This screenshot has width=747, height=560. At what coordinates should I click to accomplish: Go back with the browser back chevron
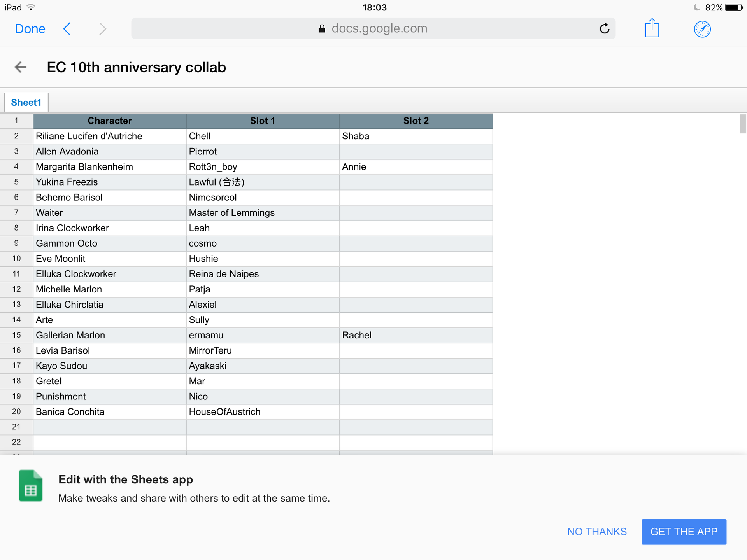point(67,29)
